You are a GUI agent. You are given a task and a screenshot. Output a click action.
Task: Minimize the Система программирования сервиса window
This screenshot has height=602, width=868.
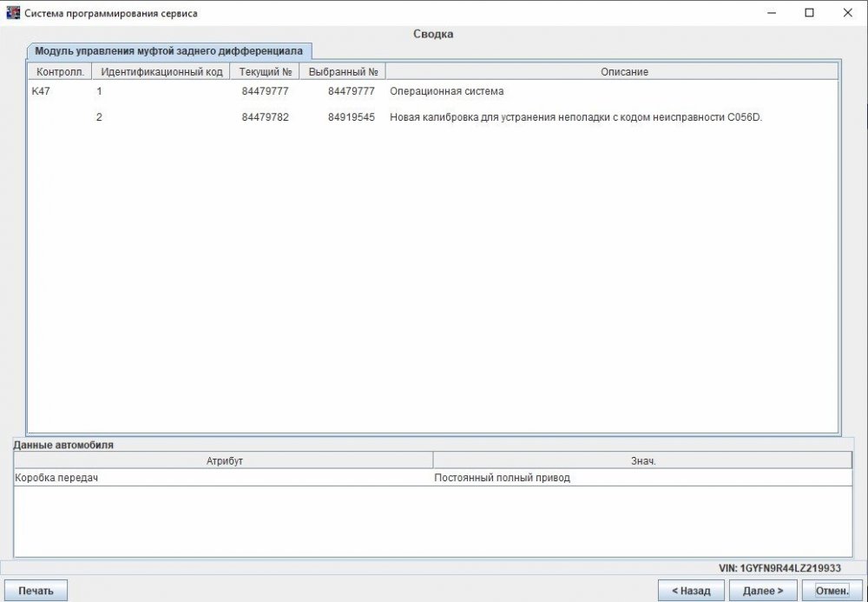click(770, 13)
